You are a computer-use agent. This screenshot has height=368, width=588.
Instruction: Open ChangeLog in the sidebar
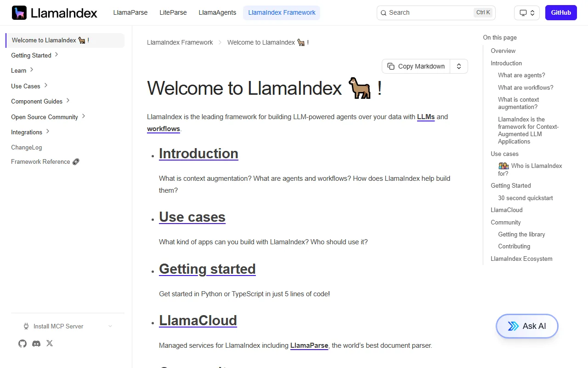pyautogui.click(x=27, y=148)
